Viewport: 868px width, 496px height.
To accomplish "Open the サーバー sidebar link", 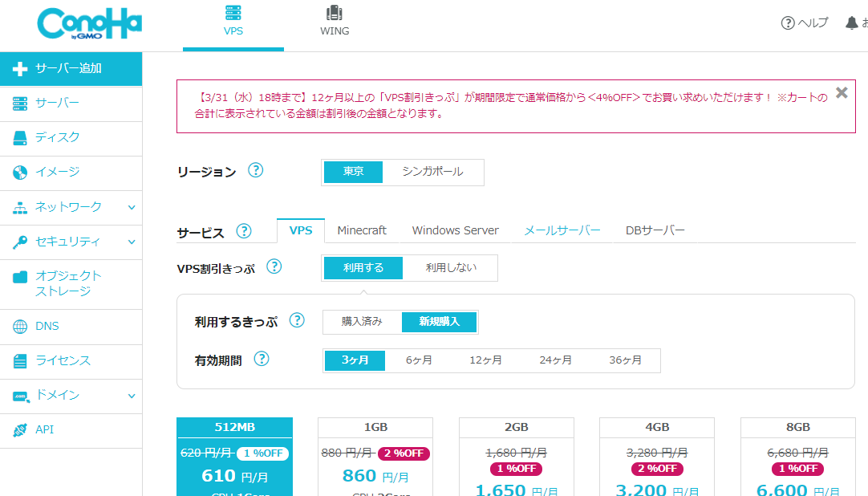I will tap(71, 104).
